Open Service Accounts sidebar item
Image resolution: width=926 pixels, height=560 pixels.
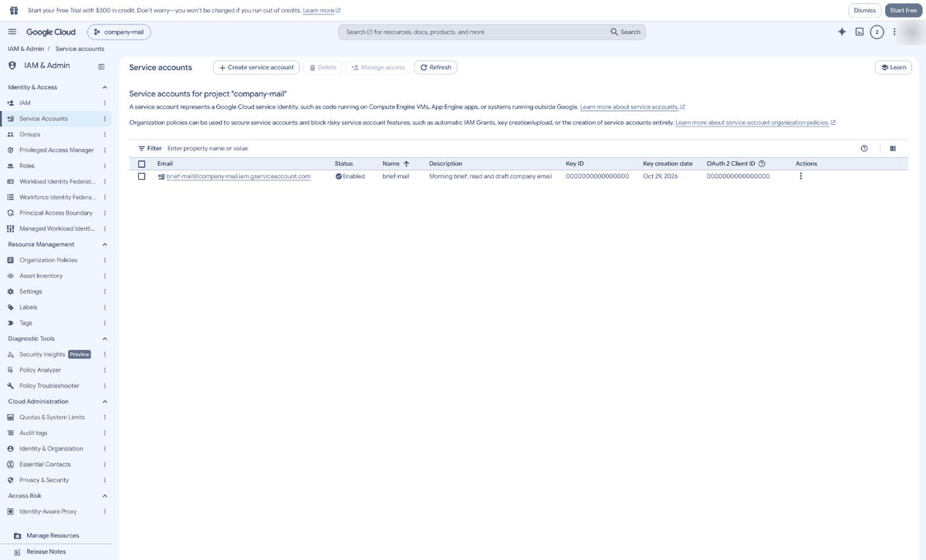tap(56, 119)
